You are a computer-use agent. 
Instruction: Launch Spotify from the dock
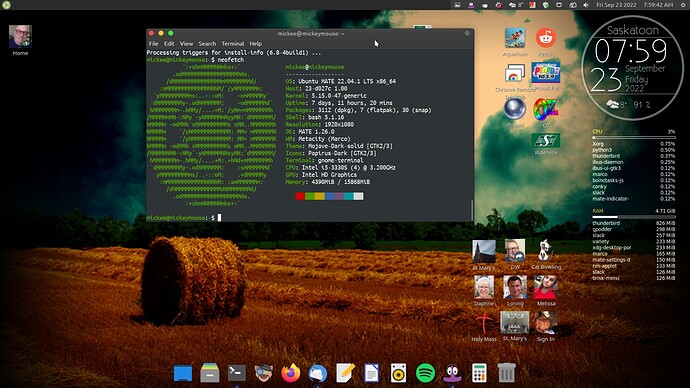426,373
